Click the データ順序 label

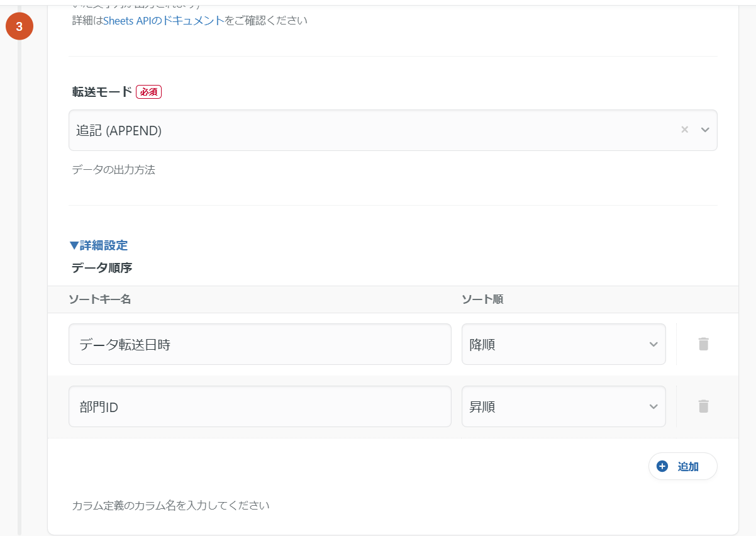coord(102,267)
